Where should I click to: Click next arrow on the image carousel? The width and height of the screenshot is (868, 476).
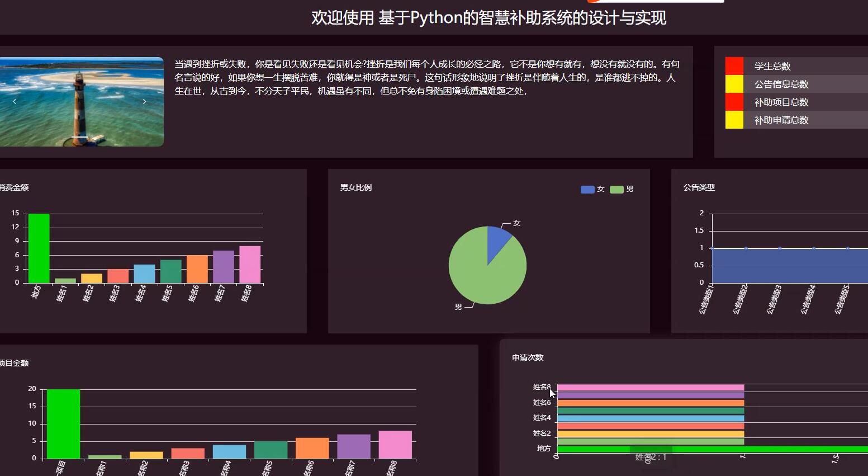tap(144, 101)
